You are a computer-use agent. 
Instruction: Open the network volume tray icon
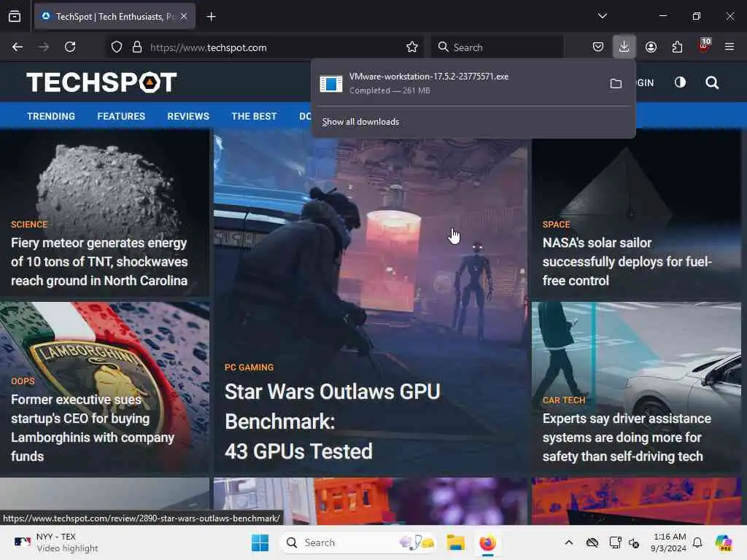tap(634, 542)
